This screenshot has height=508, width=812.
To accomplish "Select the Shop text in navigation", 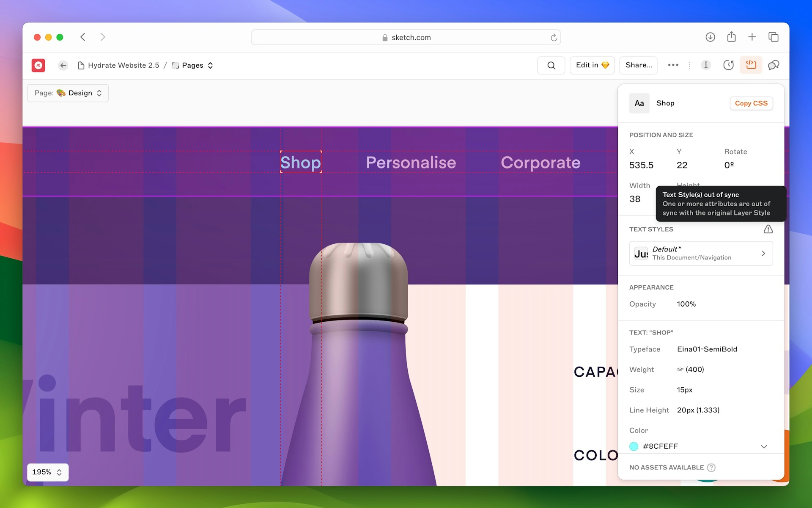I will tap(299, 163).
